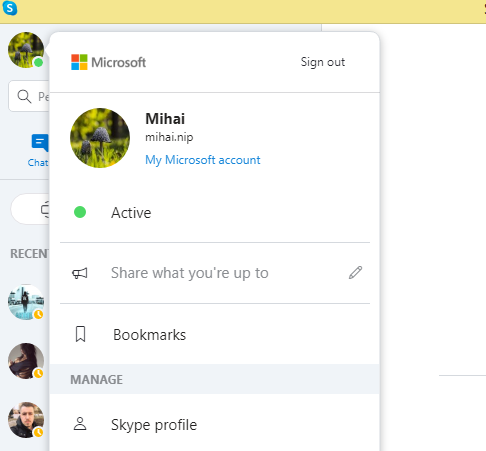Click the large mushroom profile picture
The height and width of the screenshot is (451, 486).
100,138
